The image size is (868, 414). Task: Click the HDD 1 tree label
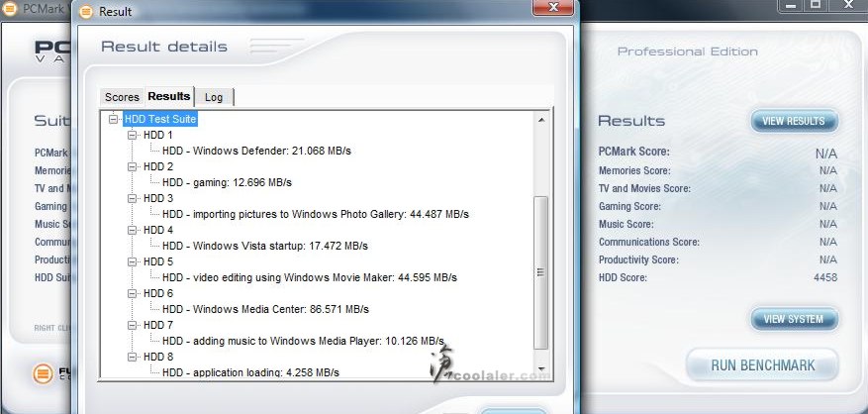[157, 135]
